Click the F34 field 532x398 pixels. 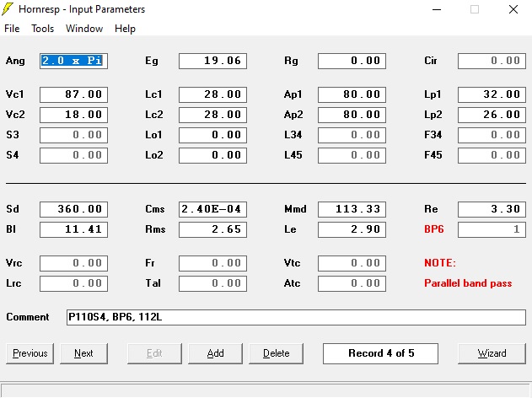[x=492, y=135]
